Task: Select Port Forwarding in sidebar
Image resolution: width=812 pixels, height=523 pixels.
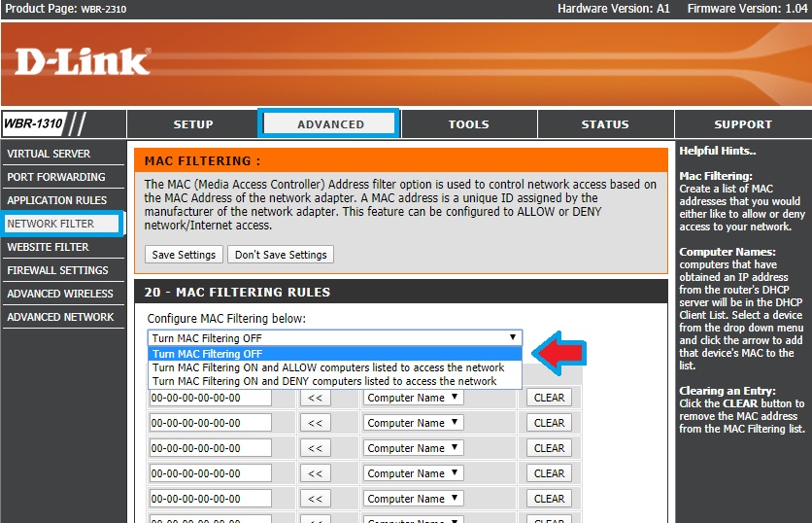Action: click(x=56, y=177)
